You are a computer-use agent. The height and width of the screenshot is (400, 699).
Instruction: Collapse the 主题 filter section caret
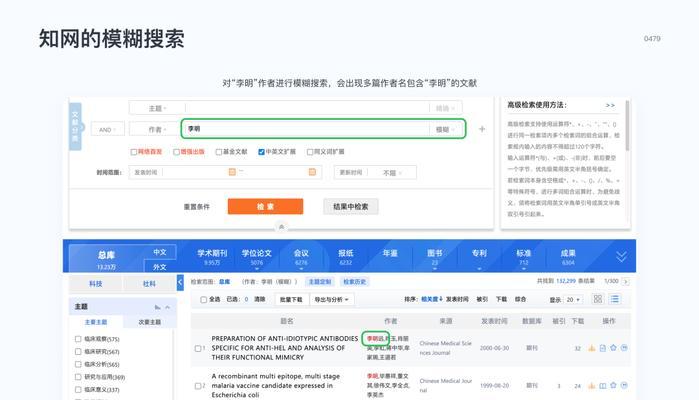168,307
